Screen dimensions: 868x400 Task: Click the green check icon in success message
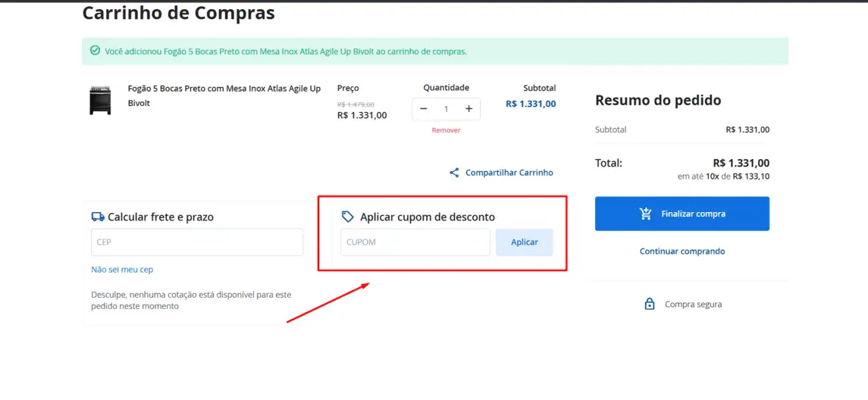click(96, 52)
